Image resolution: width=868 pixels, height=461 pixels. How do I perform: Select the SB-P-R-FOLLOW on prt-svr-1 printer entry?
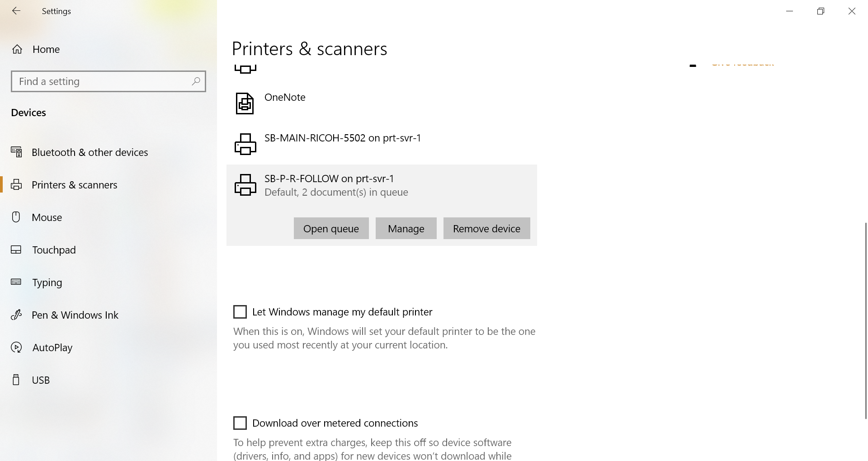(x=382, y=185)
